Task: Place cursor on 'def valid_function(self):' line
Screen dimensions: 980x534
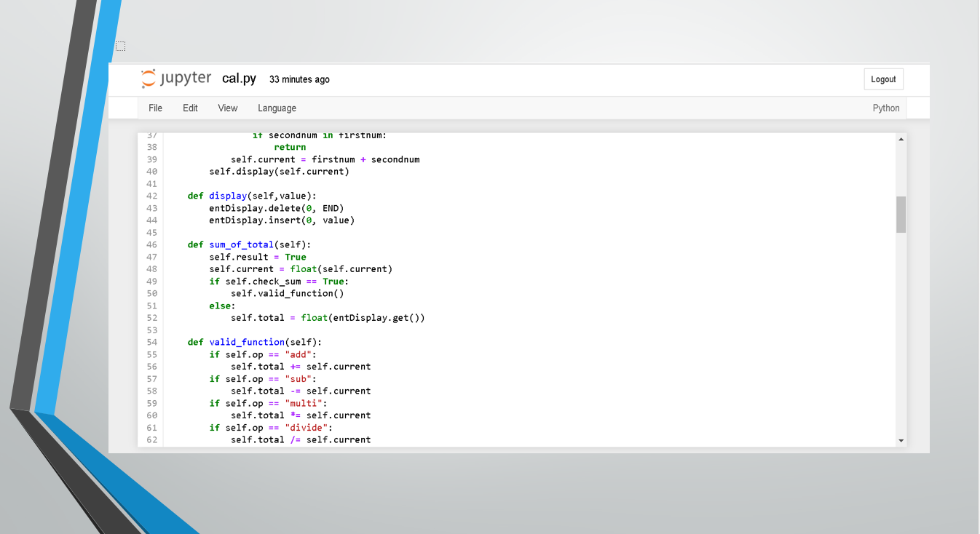Action: coord(255,342)
